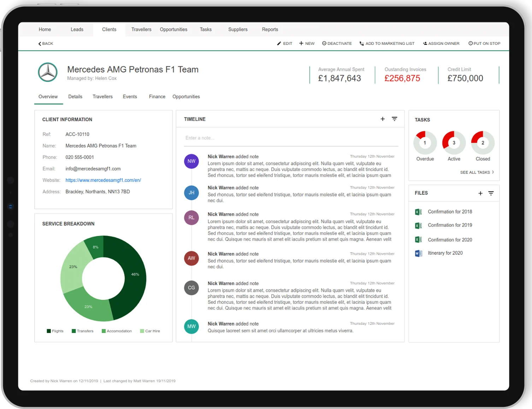Open the Closed tasks donut
This screenshot has width=532, height=409.
pos(483,143)
